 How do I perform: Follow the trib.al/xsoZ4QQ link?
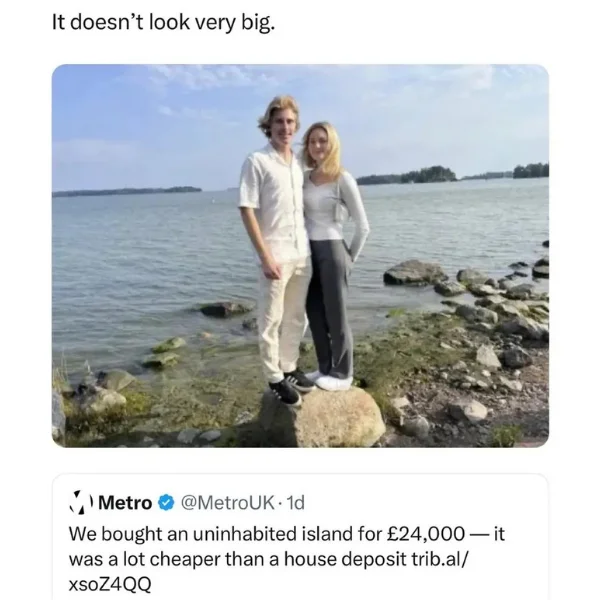(268, 572)
